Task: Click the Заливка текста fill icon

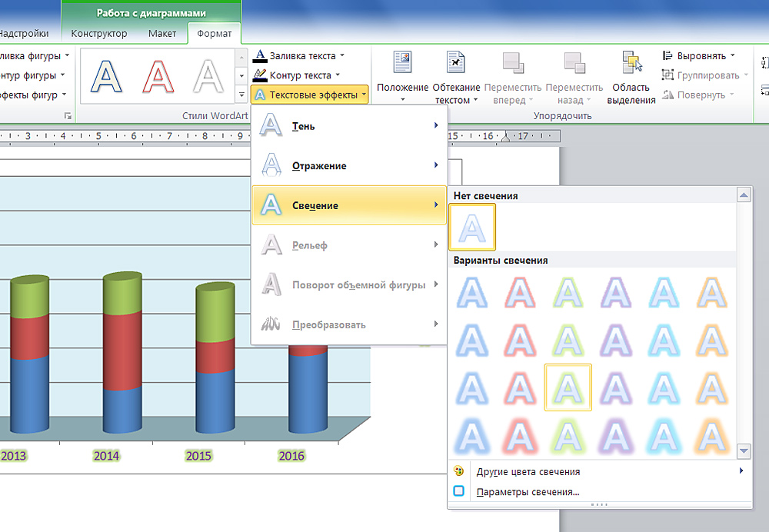Action: (x=261, y=55)
